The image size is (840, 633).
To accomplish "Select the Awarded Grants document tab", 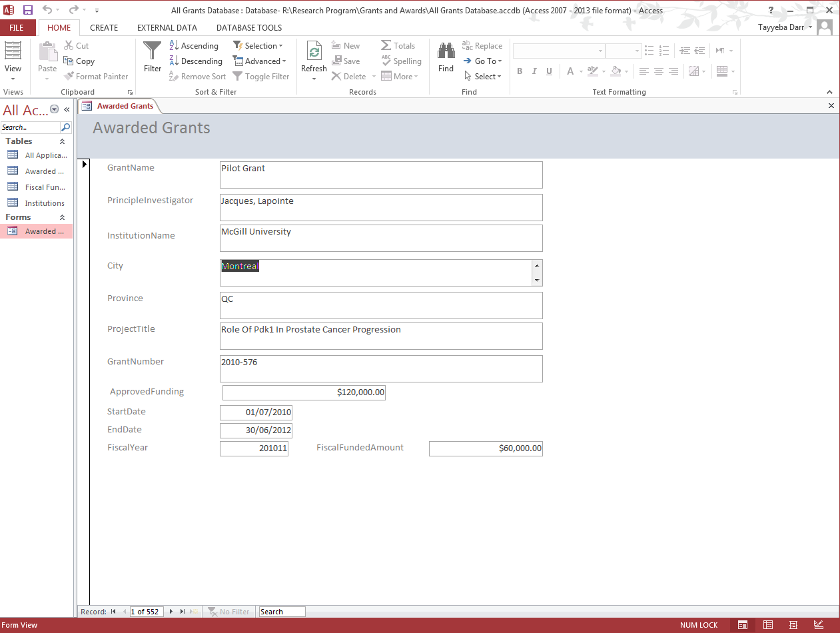I will pyautogui.click(x=119, y=106).
